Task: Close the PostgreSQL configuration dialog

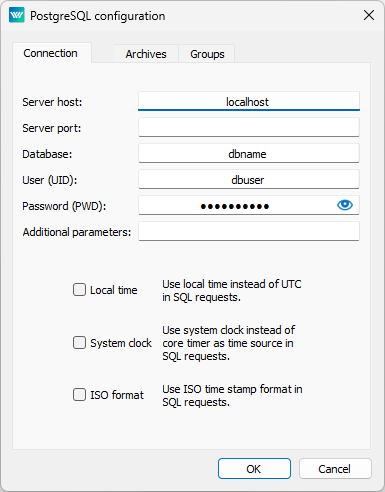Action: pyautogui.click(x=369, y=15)
